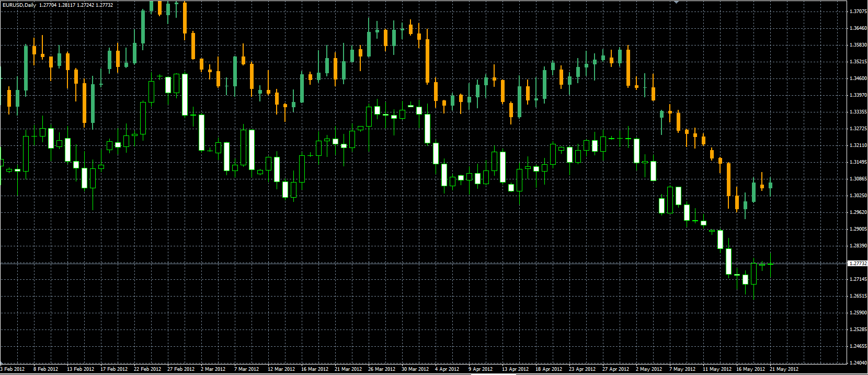The image size is (868, 375).
Task: Click price level 1.29620 on the axis
Action: [x=859, y=212]
